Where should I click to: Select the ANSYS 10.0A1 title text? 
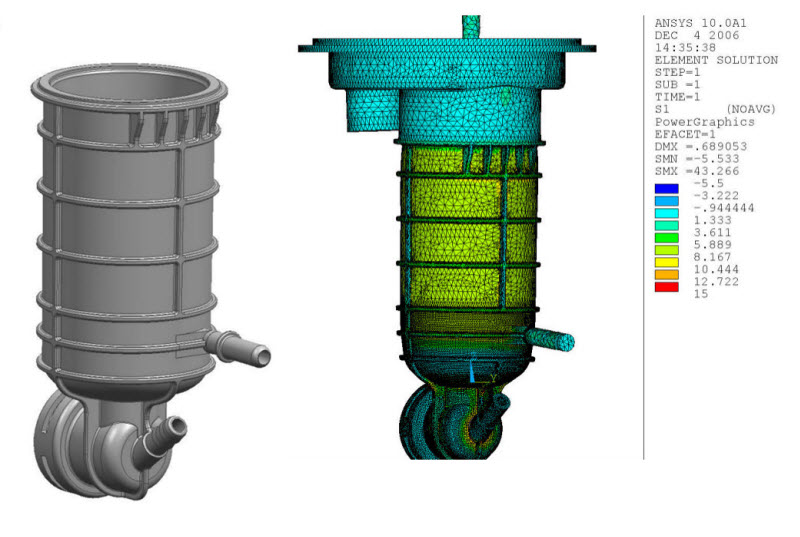(x=700, y=23)
